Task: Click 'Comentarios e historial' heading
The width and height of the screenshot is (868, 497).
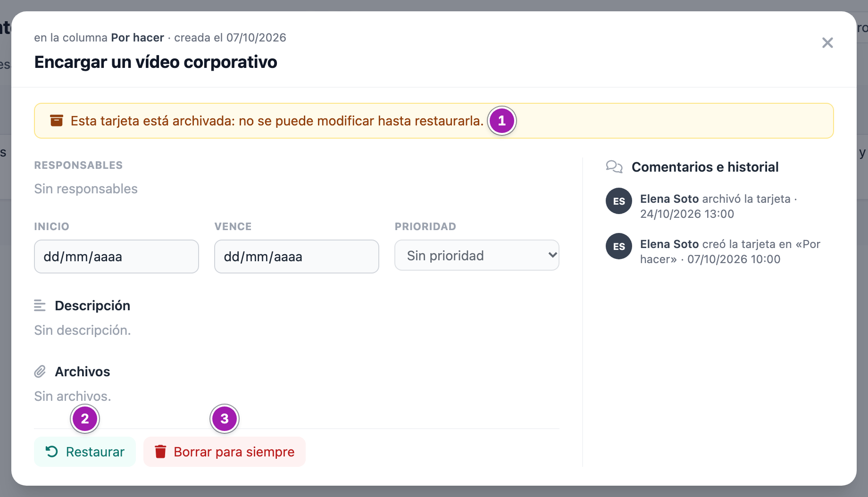Action: [x=705, y=167]
